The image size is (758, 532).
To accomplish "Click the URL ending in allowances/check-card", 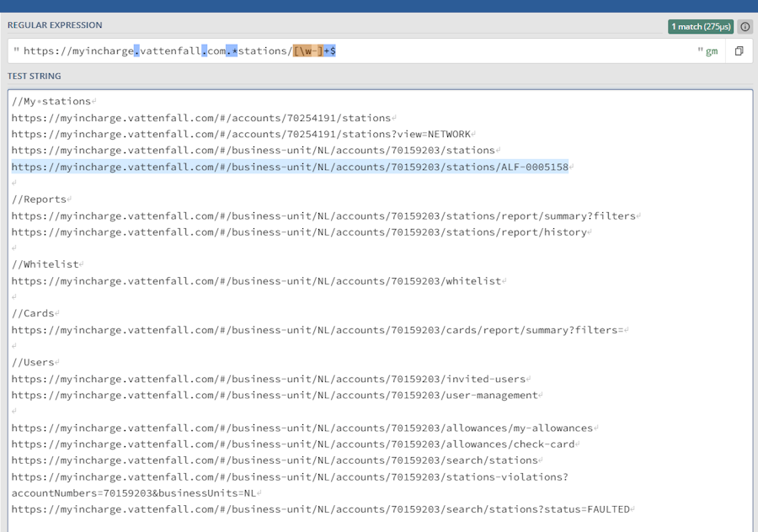I will pyautogui.click(x=293, y=444).
